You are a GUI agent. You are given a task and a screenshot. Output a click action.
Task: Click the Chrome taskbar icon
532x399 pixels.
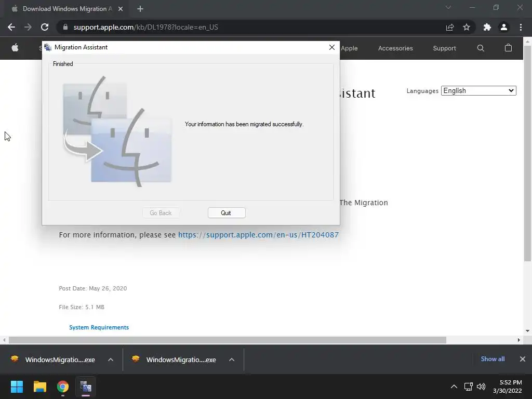[63, 387]
